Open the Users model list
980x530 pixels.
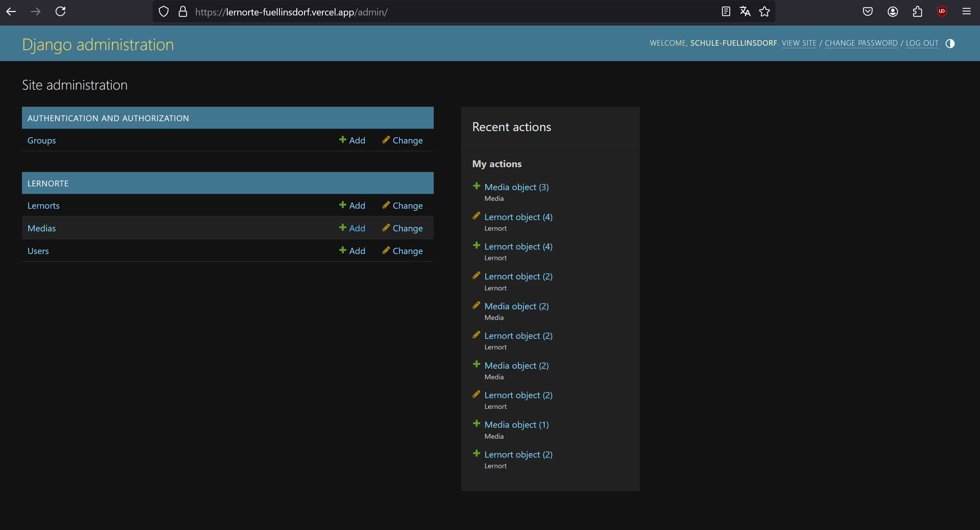point(38,251)
